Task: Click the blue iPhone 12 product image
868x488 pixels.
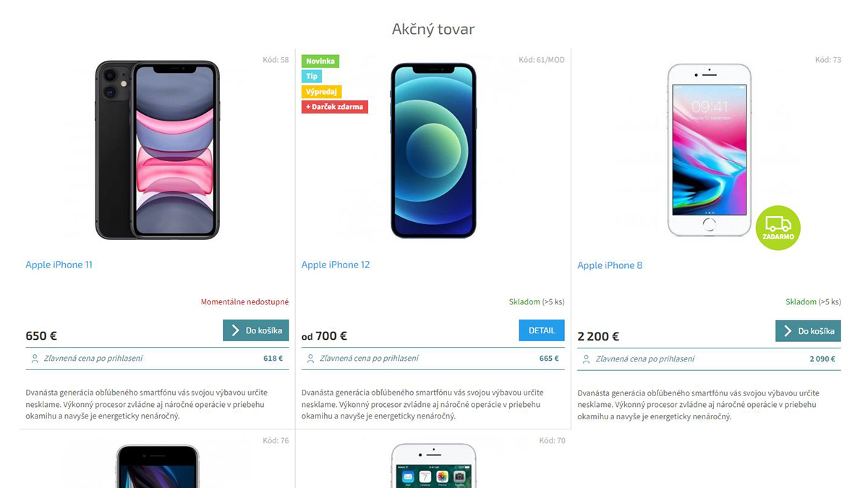Action: (433, 150)
